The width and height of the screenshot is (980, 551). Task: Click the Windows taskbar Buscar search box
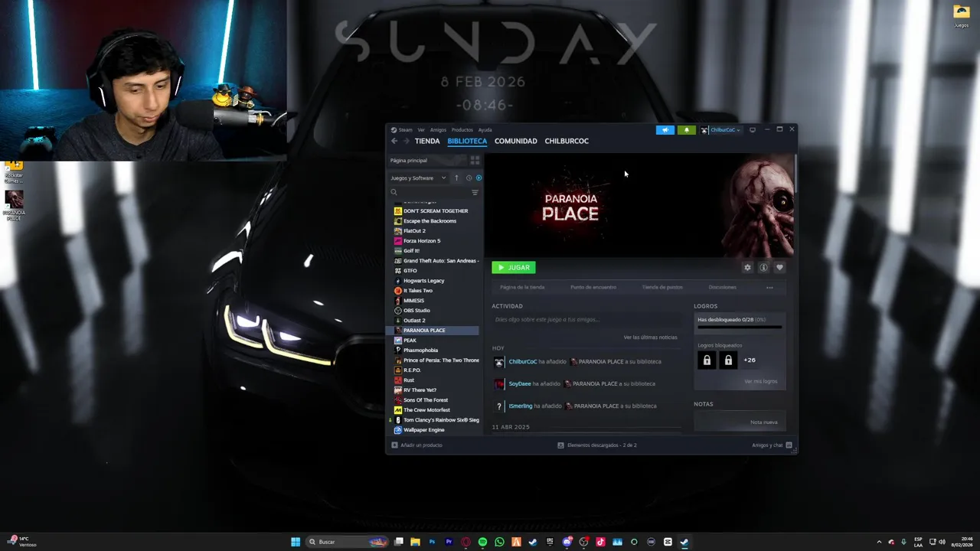(x=346, y=542)
